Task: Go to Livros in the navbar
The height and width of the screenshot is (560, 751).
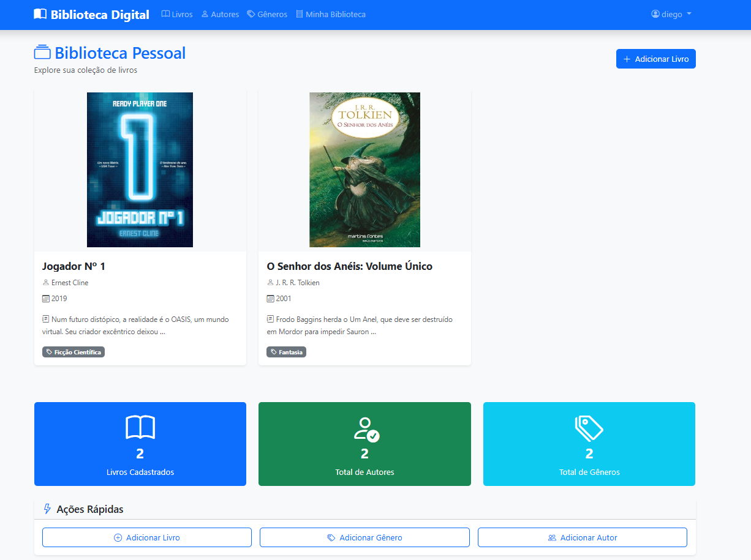Action: tap(177, 14)
